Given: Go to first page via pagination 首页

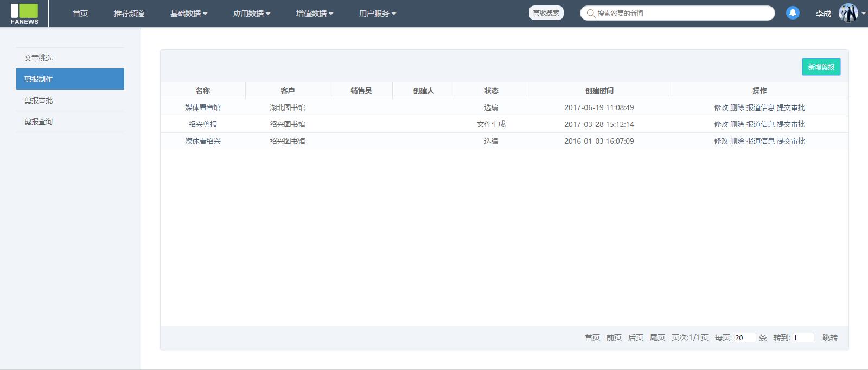Looking at the screenshot, I should point(592,337).
